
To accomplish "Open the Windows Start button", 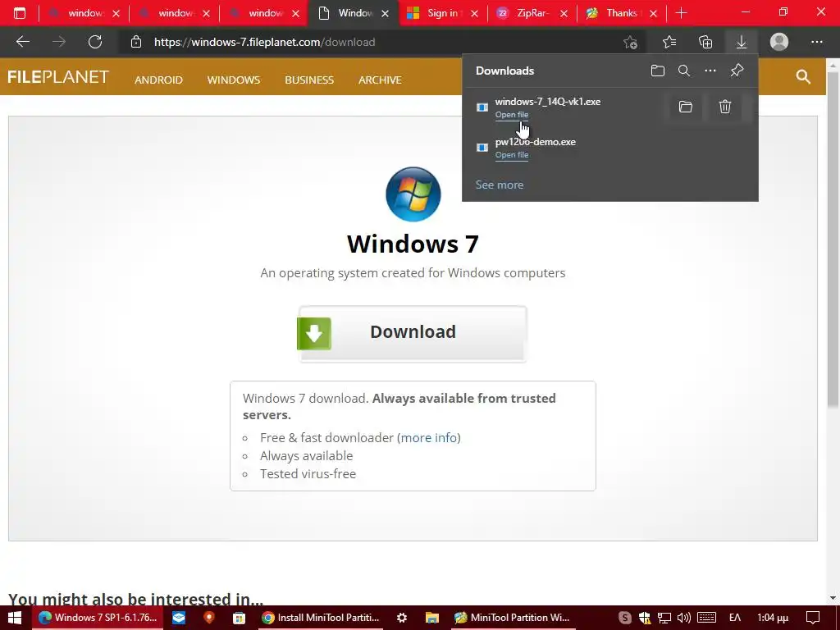I will [x=15, y=618].
